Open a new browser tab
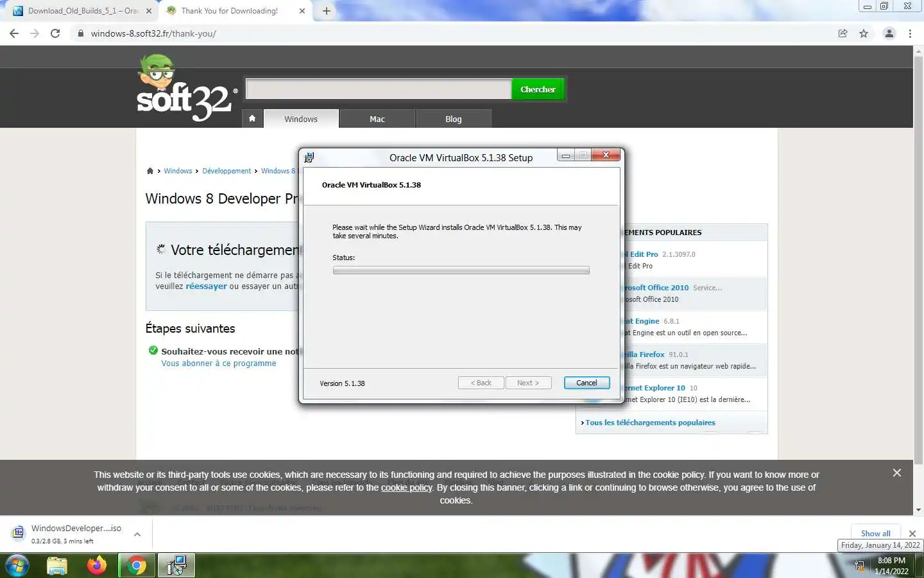This screenshot has width=924, height=578. click(327, 11)
